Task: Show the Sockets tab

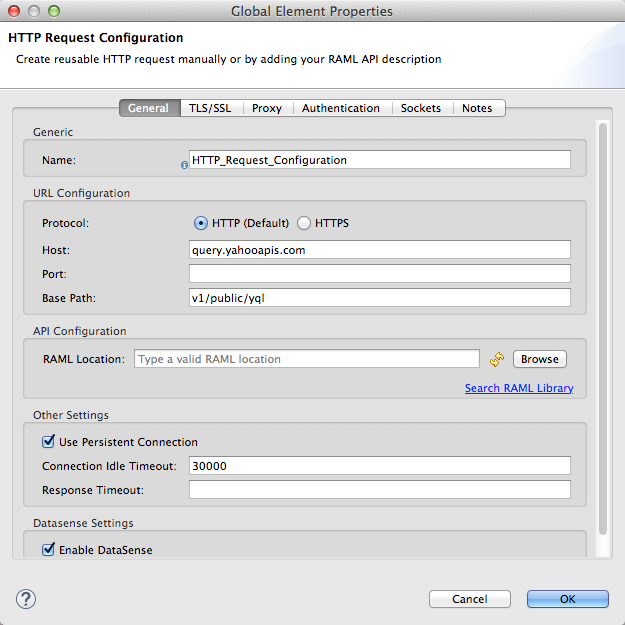Action: point(421,108)
